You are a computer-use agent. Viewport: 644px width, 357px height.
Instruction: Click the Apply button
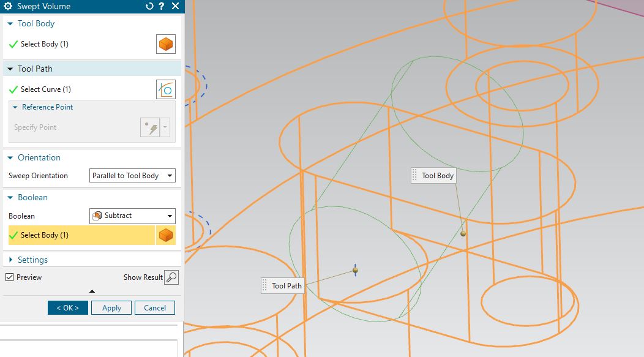tap(111, 307)
